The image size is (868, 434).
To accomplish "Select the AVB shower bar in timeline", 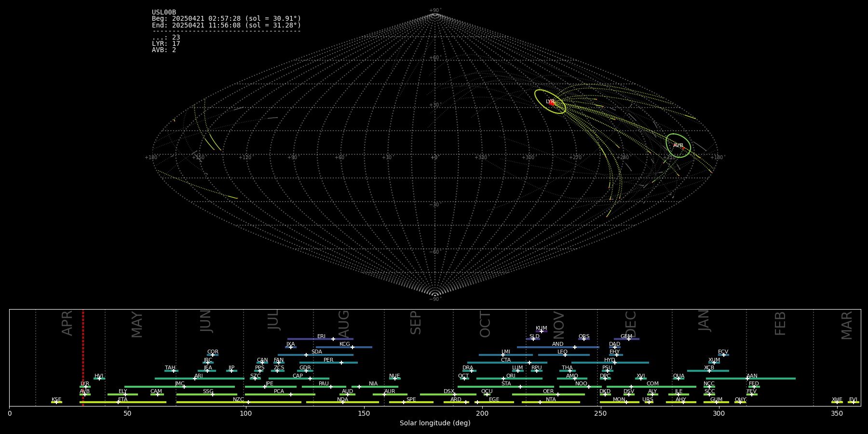I will pyautogui.click(x=85, y=394).
